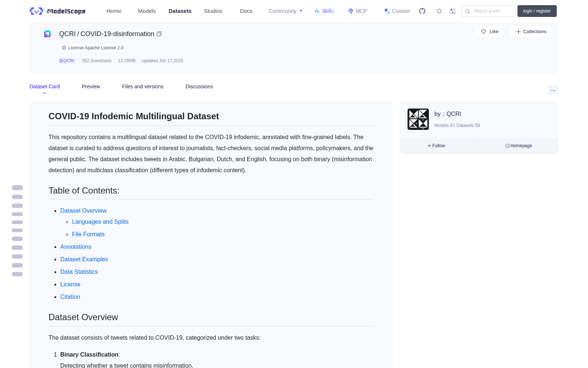This screenshot has width=588, height=368.
Task: Open the Civision page
Action: click(397, 11)
